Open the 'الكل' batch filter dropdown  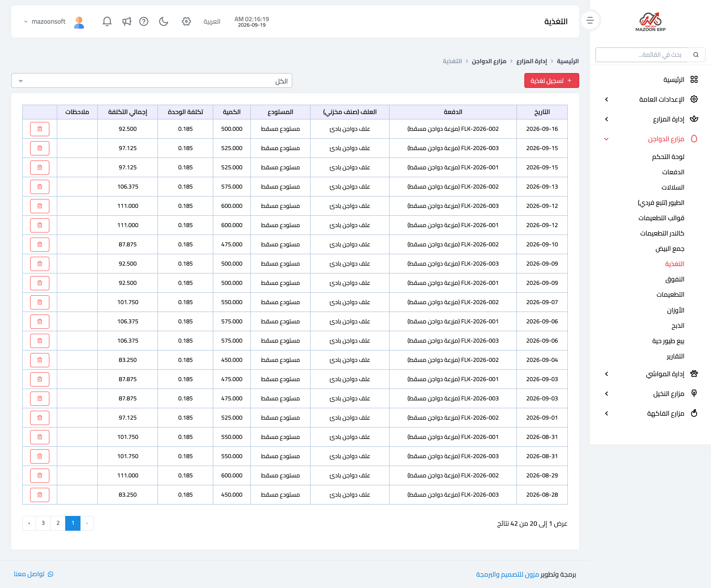[152, 81]
